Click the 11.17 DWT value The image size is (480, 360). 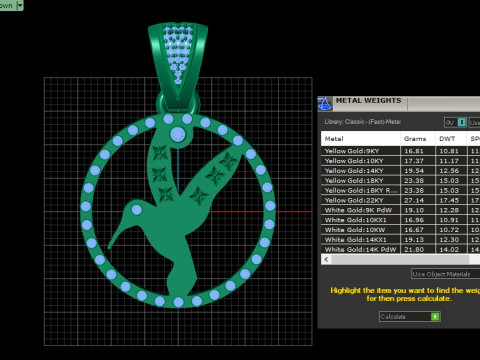click(449, 161)
